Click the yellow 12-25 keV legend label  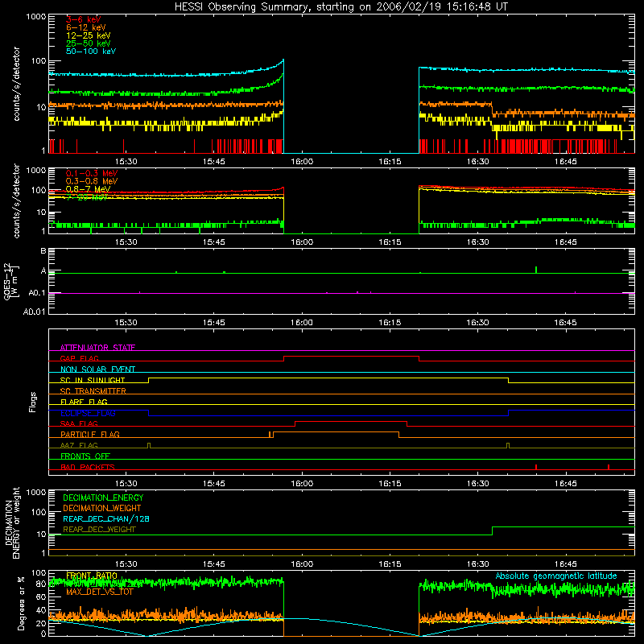[x=89, y=35]
